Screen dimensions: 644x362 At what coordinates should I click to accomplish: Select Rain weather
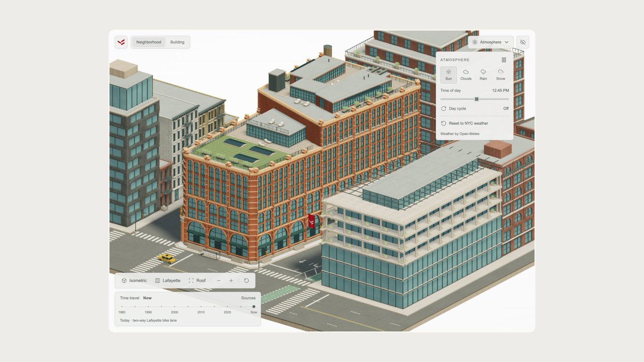click(484, 75)
